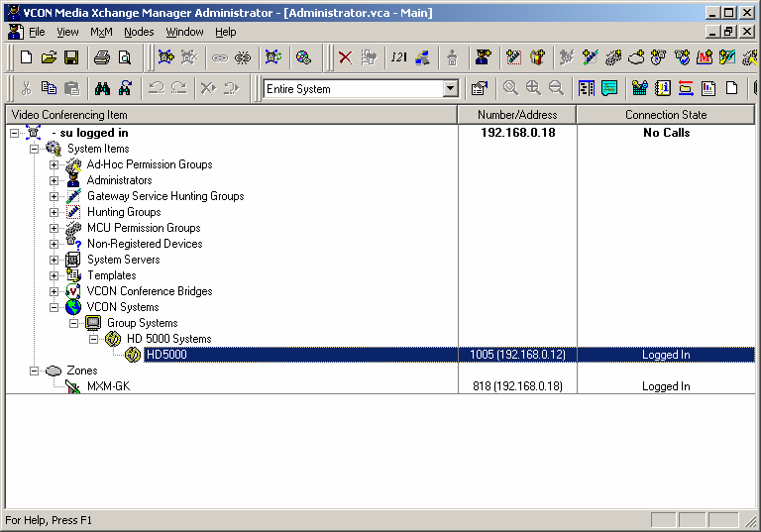Screen dimensions: 761x532
Task: Select Non-Registered Devices item
Action: [145, 244]
